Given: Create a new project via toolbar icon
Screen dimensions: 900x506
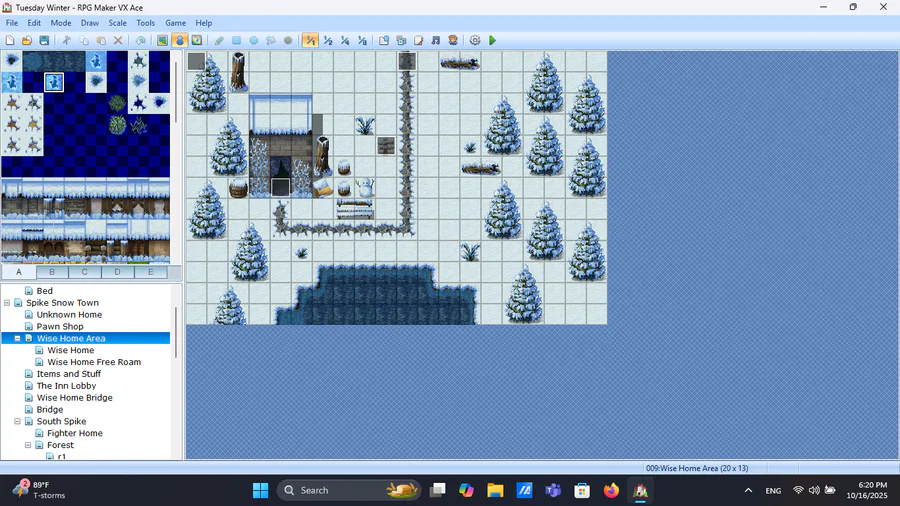Looking at the screenshot, I should coord(10,40).
